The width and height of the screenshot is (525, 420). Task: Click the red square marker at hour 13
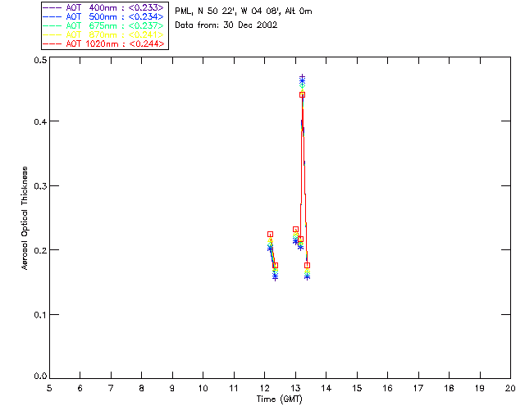pyautogui.click(x=295, y=230)
